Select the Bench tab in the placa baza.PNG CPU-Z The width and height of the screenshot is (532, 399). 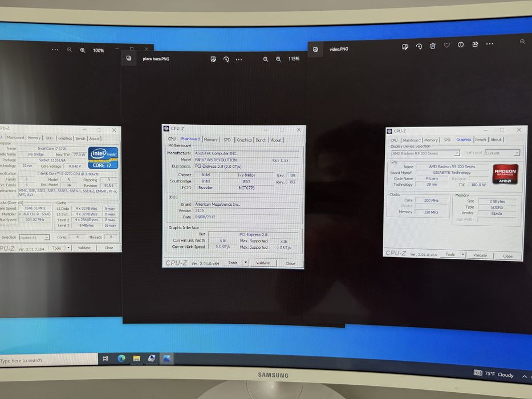261,140
